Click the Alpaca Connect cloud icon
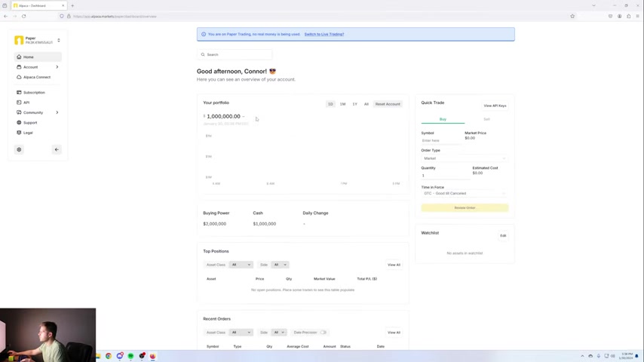644x362 pixels. coord(19,77)
